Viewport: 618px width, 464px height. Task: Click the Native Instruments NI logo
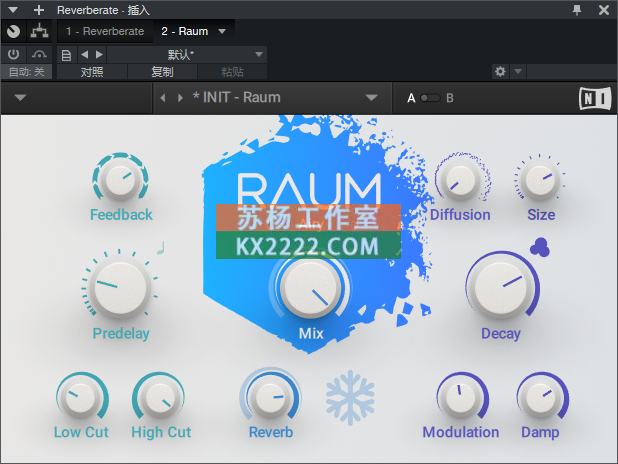[595, 98]
